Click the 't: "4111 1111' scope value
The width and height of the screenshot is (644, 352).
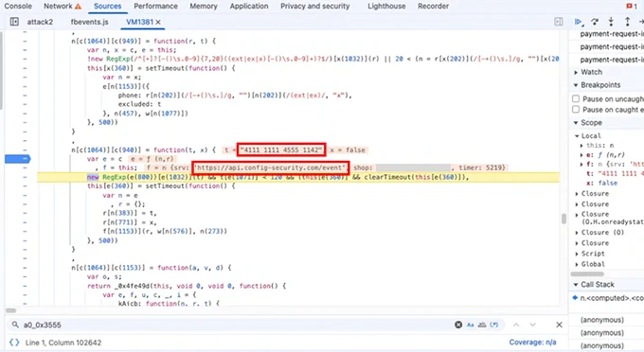pyautogui.click(x=615, y=173)
